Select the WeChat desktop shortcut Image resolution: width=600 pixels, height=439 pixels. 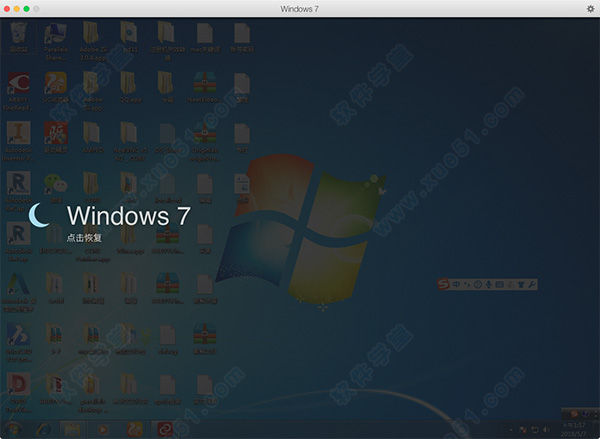(x=56, y=188)
